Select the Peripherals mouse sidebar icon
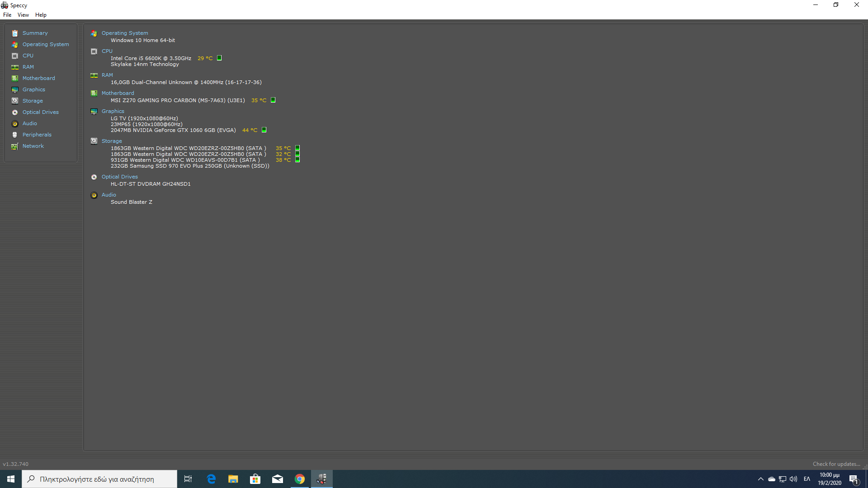The width and height of the screenshot is (868, 488). click(x=15, y=135)
